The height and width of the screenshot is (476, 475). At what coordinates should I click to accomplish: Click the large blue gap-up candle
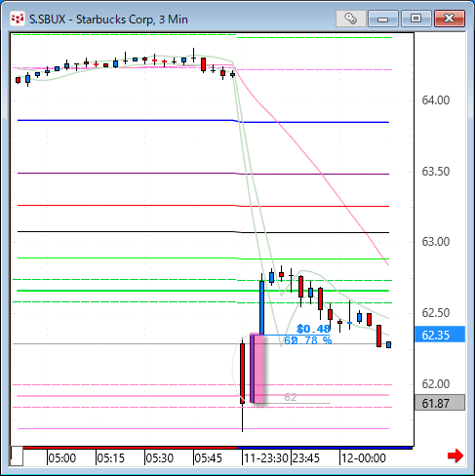[x=261, y=307]
